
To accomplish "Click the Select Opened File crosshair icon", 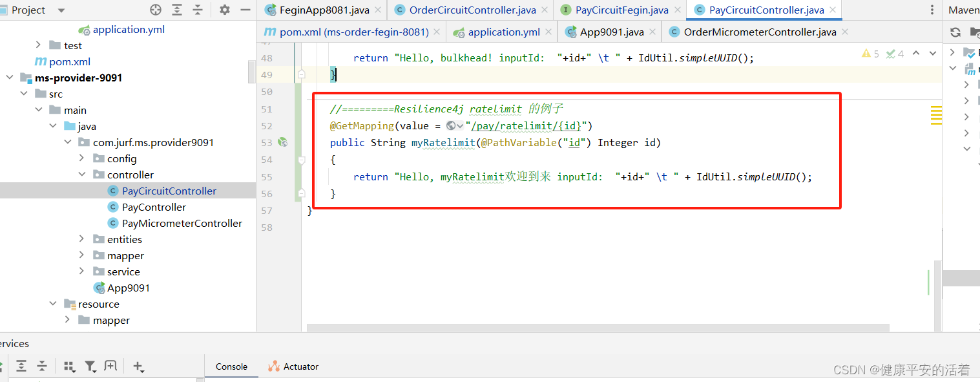I will (x=154, y=10).
